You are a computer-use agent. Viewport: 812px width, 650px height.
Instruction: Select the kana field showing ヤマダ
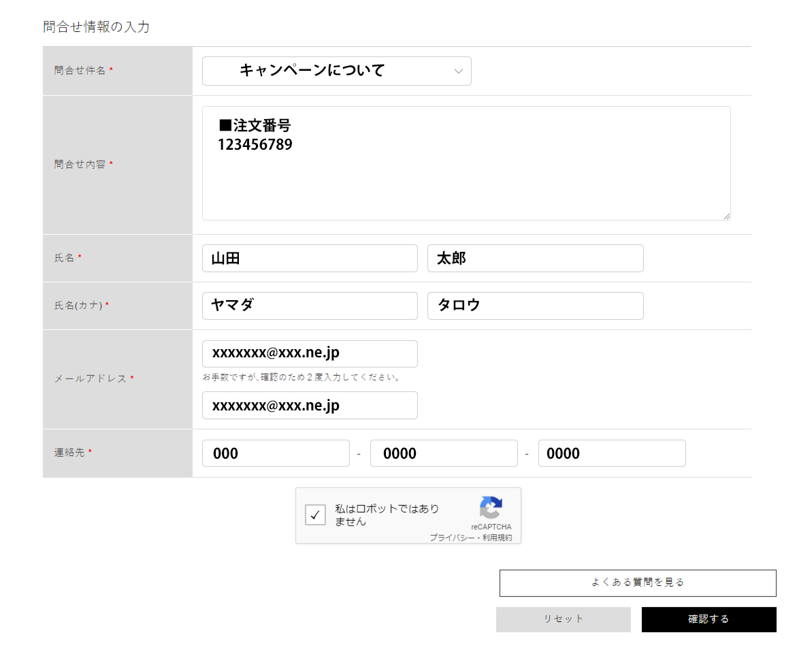tap(310, 306)
